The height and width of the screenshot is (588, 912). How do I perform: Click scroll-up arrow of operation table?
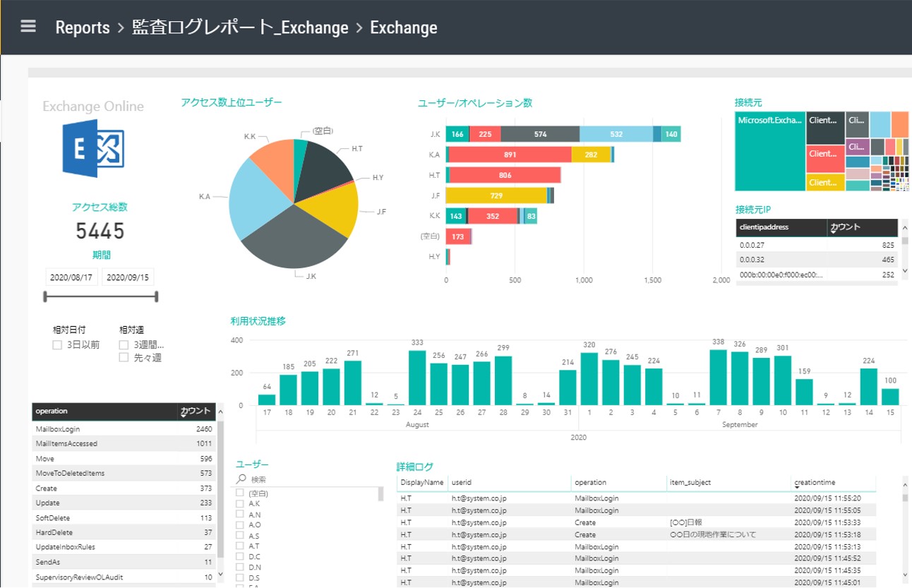(220, 410)
